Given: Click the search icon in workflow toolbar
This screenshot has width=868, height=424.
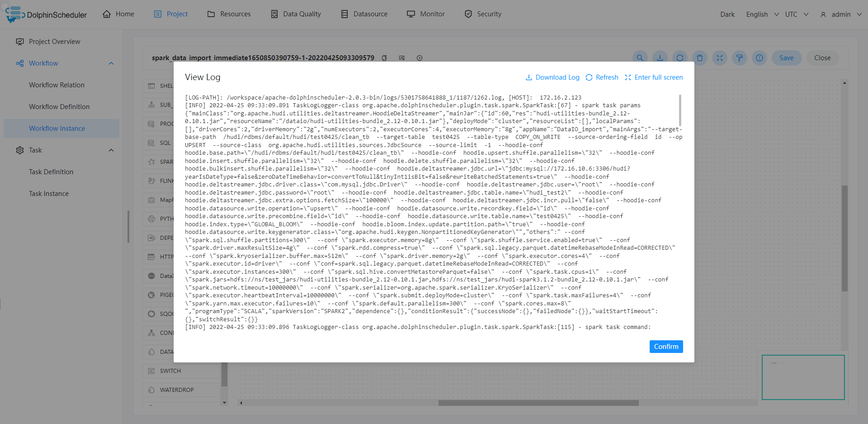Looking at the screenshot, I should (640, 58).
